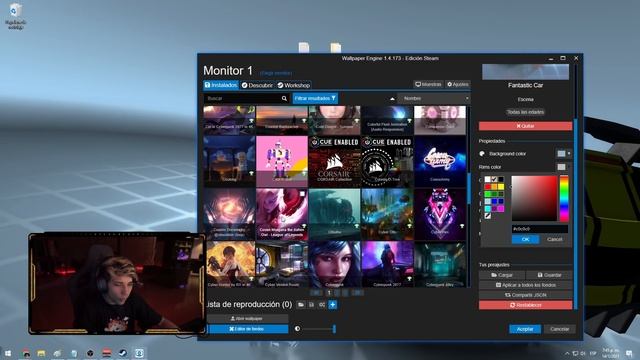Click the Rims color swatch
Screen dimensions: 640x360
point(562,167)
